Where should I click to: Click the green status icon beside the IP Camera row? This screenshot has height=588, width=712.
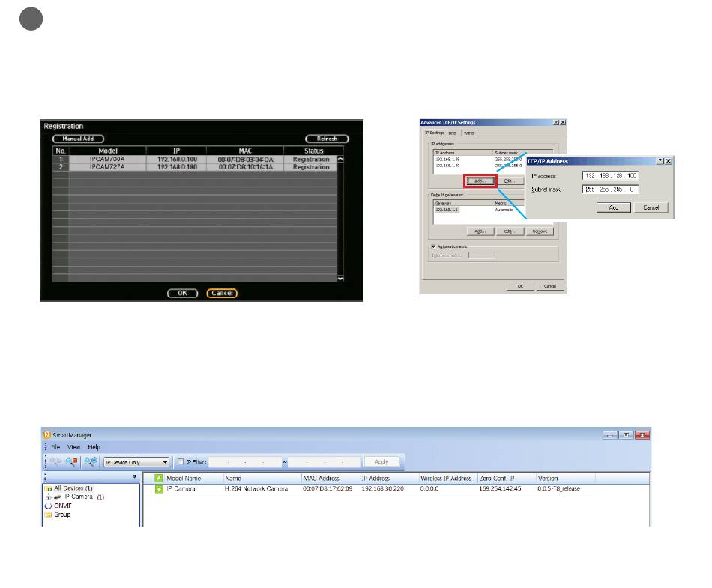click(x=159, y=489)
